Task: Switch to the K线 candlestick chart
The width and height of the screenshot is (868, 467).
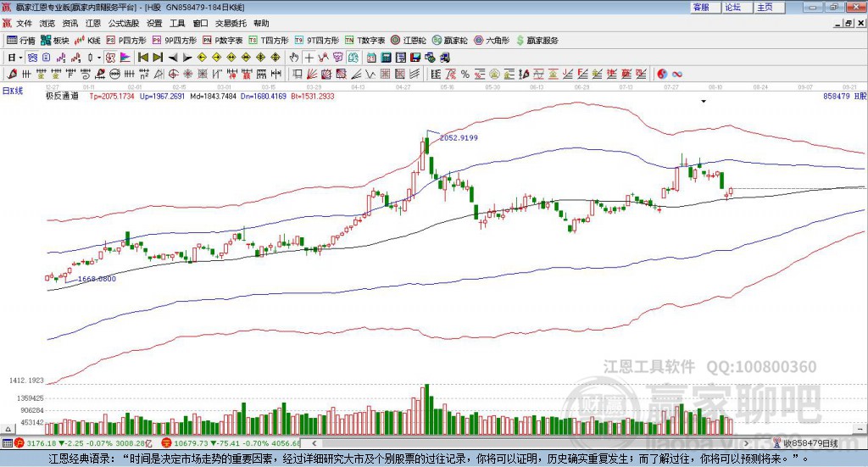Action: coord(87,41)
